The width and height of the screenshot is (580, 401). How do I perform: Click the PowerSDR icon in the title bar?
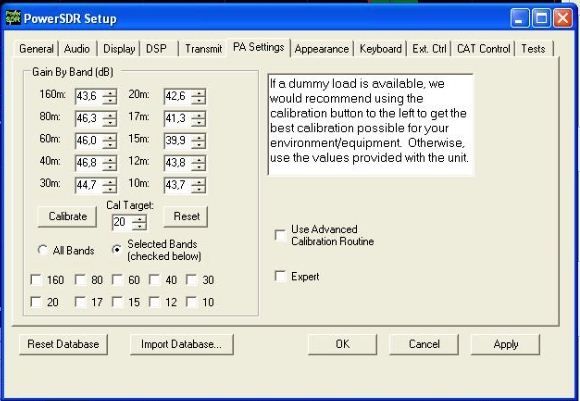click(x=13, y=18)
